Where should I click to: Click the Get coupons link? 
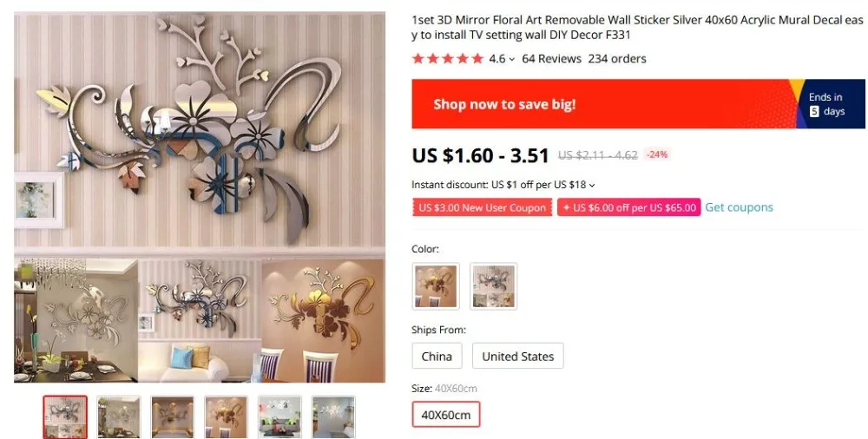[739, 207]
